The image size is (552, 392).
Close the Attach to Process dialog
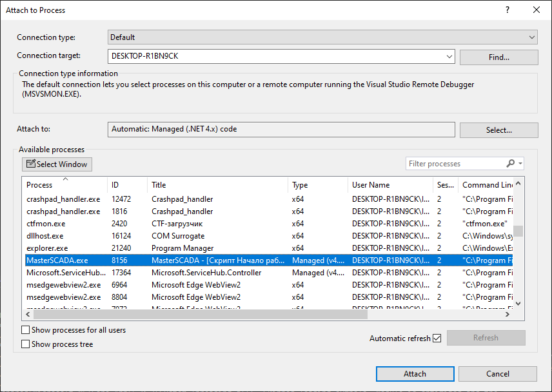536,10
